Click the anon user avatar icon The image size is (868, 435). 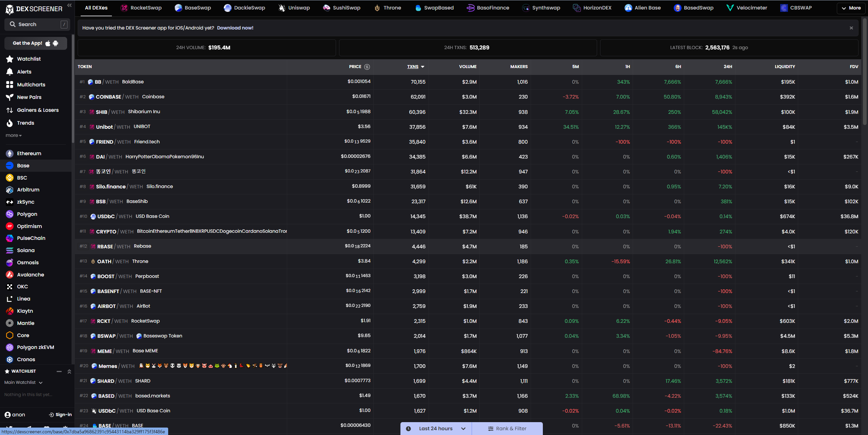[x=7, y=415]
